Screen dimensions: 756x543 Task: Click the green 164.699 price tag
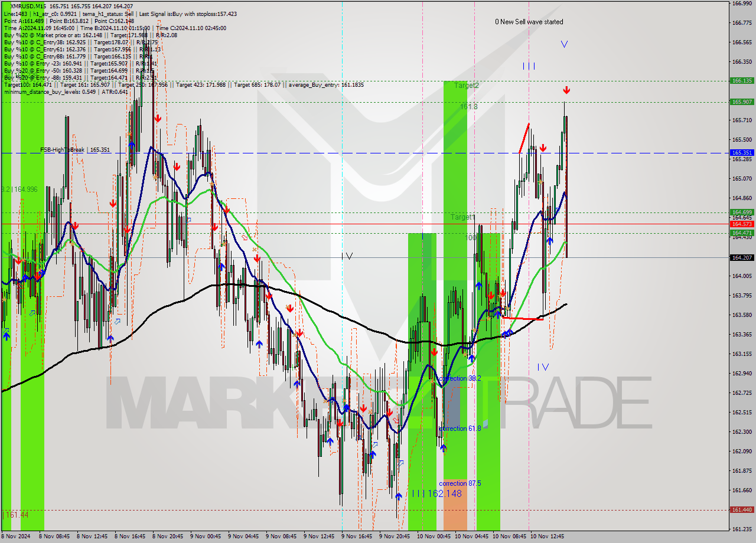click(x=742, y=212)
